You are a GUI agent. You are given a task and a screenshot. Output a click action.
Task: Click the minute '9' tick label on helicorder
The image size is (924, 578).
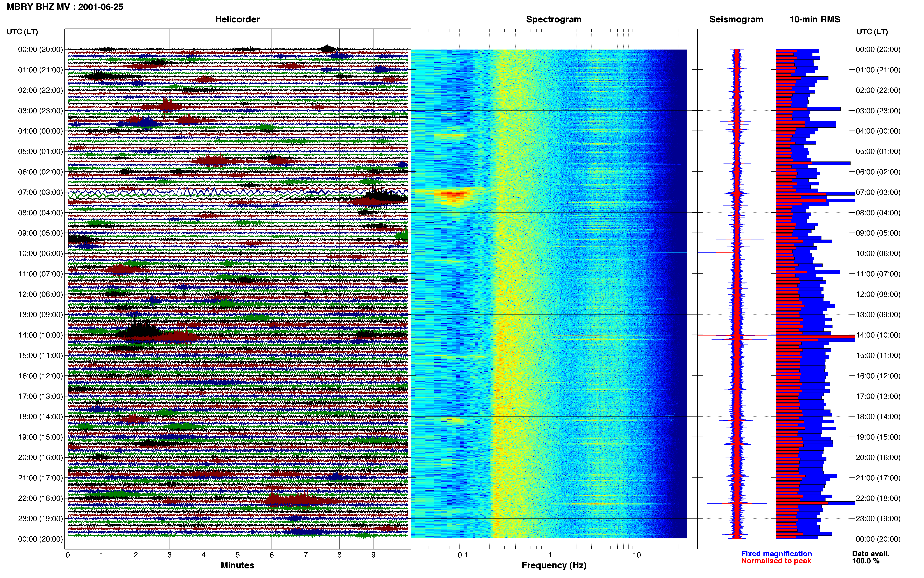(373, 555)
